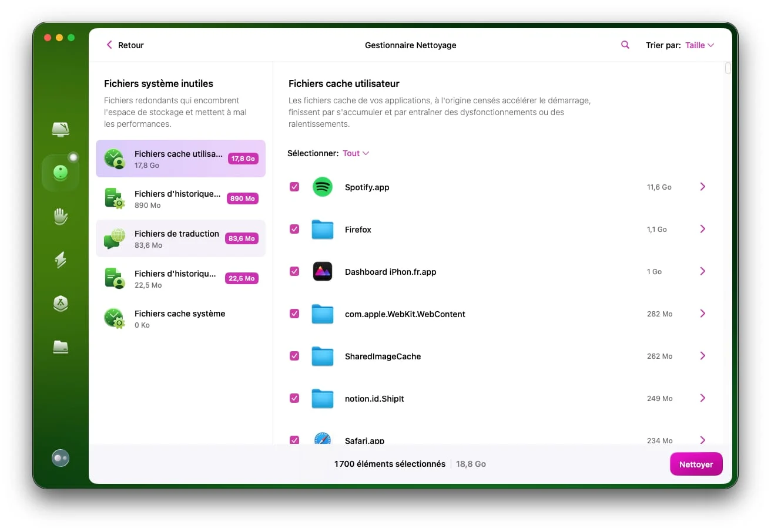Viewport: 771px width, 532px height.
Task: Click the Firefox folder icon
Action: pyautogui.click(x=322, y=230)
